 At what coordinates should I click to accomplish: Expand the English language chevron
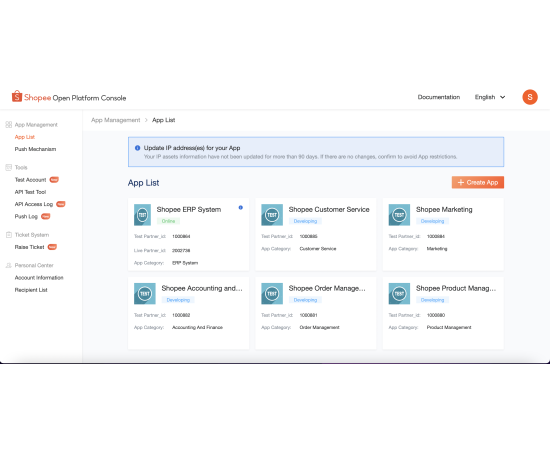[502, 97]
